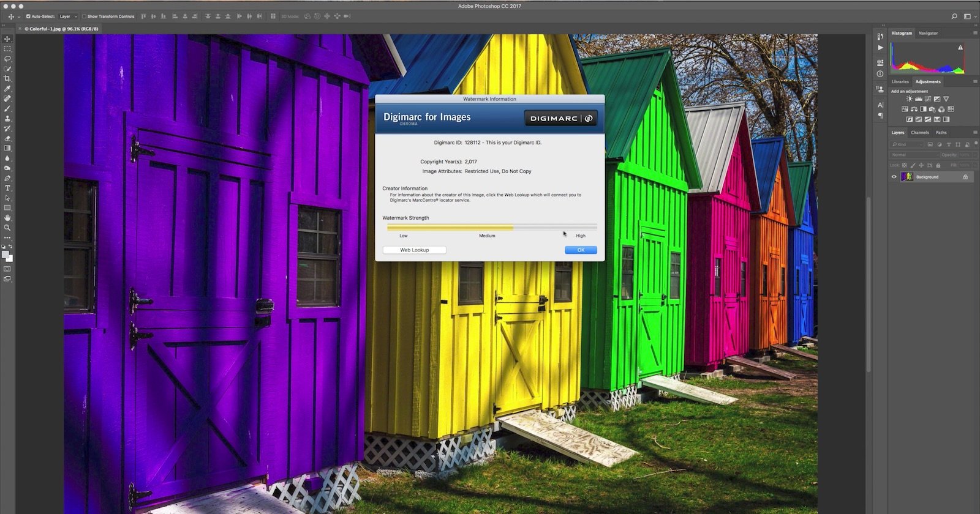Click the Digimarc logo in dialog
Image resolution: width=980 pixels, height=514 pixels.
pyautogui.click(x=560, y=118)
